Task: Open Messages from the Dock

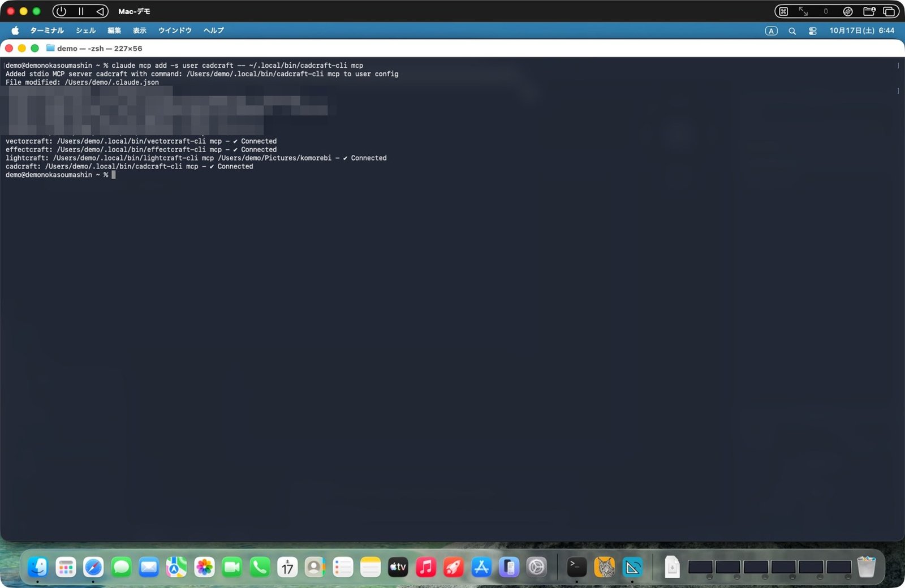Action: (121, 567)
